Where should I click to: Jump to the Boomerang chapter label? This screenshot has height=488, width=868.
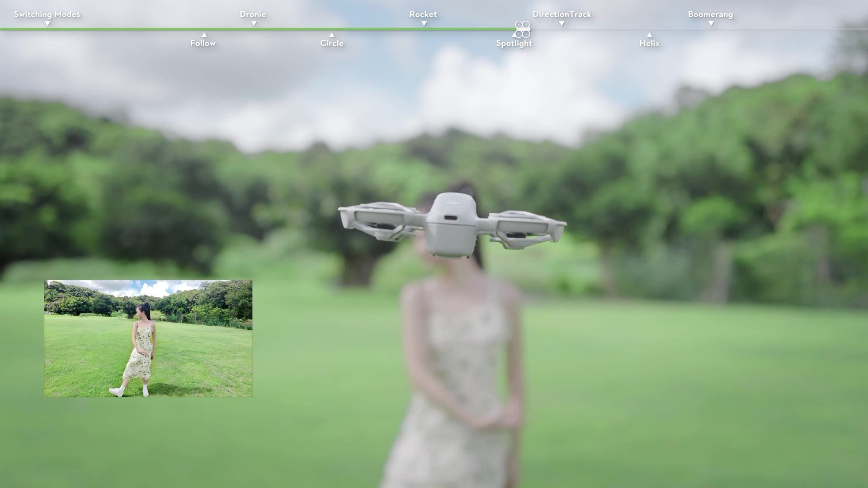coord(710,14)
